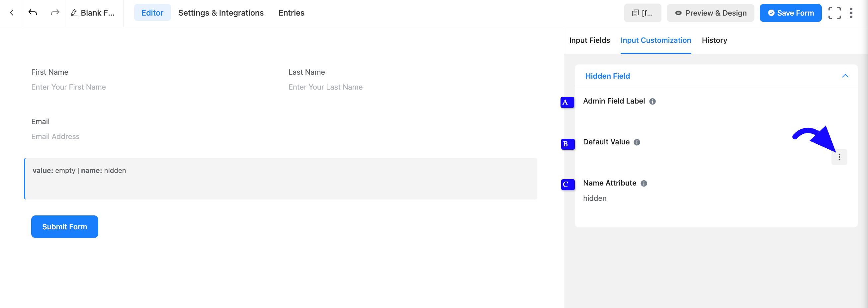Redo the last change
The image size is (868, 308).
tap(55, 13)
